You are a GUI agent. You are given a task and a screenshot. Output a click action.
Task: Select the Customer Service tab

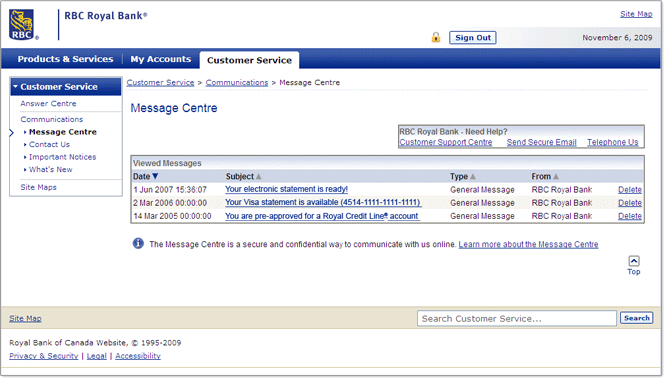[x=249, y=60]
